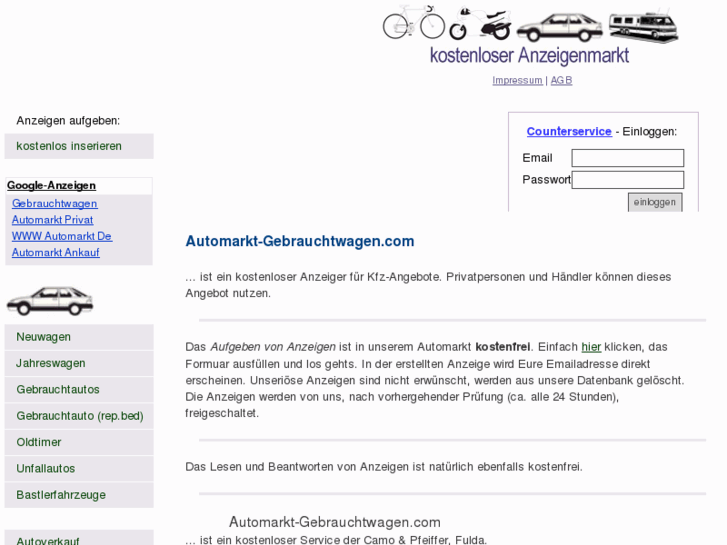
Task: Open the AGB link
Action: (561, 80)
